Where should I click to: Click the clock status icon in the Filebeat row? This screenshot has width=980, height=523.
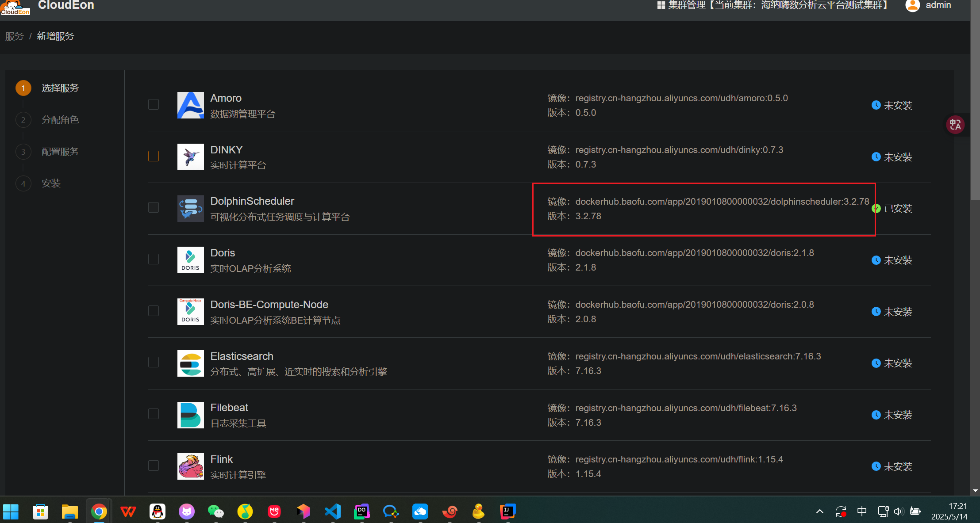pos(876,415)
